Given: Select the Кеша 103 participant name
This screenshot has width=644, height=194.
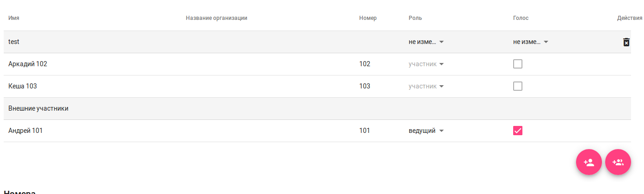Looking at the screenshot, I should [x=23, y=86].
